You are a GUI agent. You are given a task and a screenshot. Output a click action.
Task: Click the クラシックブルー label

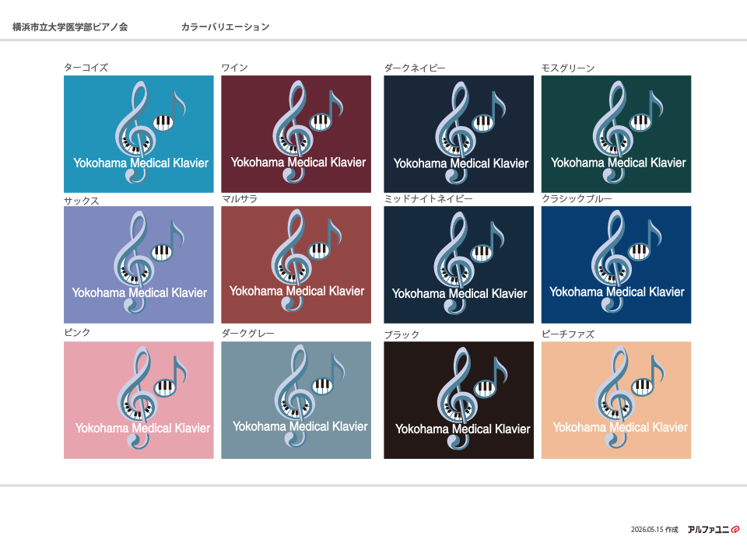[577, 199]
